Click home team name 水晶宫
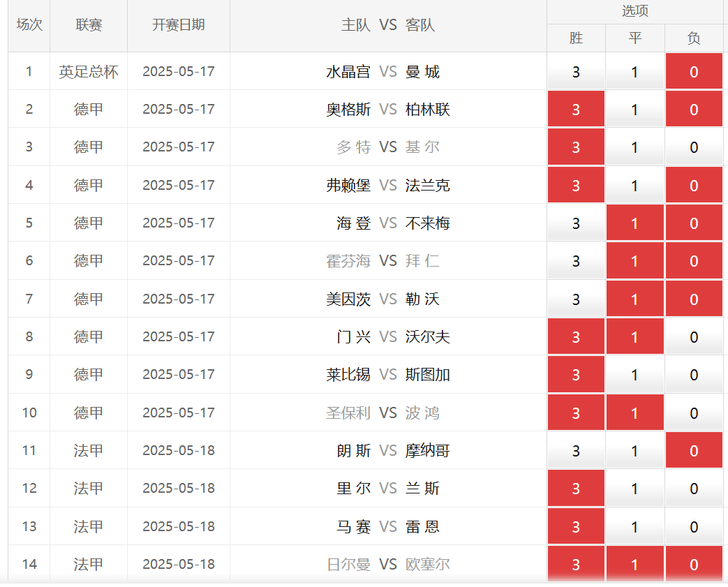728x587 pixels. pos(348,71)
